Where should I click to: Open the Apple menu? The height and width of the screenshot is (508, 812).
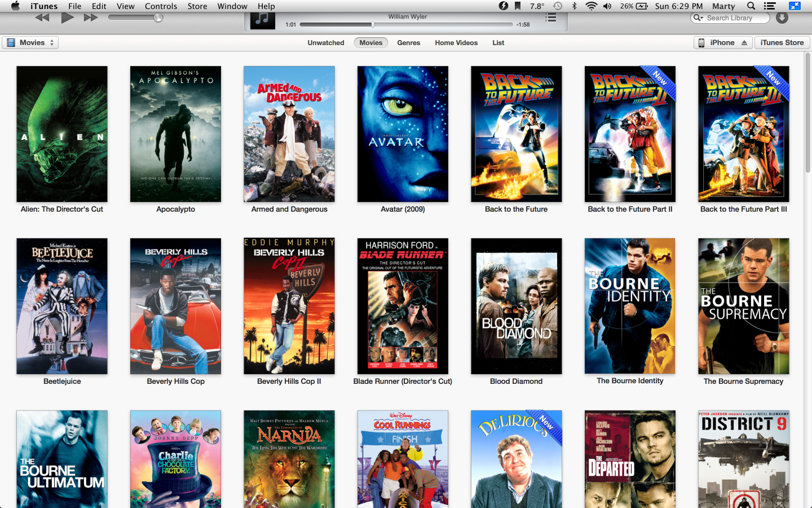(15, 6)
